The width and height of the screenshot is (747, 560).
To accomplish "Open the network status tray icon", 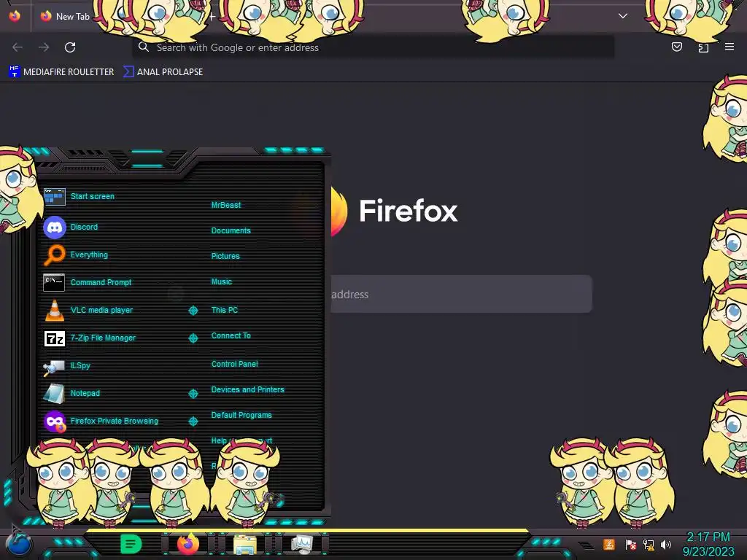I will 649,544.
